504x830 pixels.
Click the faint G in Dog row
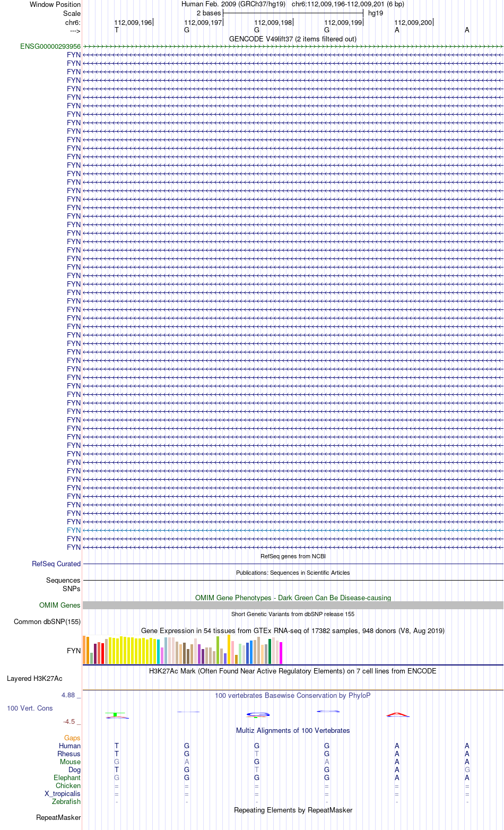(x=467, y=770)
